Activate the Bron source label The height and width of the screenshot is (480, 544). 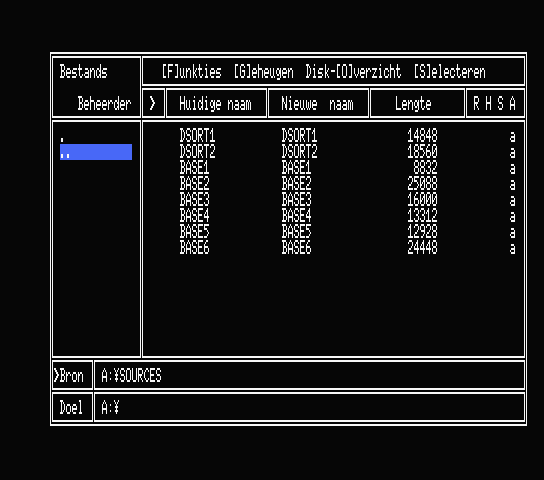click(x=72, y=375)
